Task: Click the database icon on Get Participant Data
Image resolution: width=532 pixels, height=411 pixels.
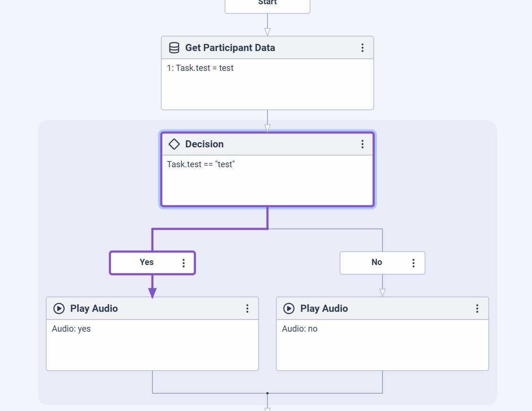Action: coord(174,48)
